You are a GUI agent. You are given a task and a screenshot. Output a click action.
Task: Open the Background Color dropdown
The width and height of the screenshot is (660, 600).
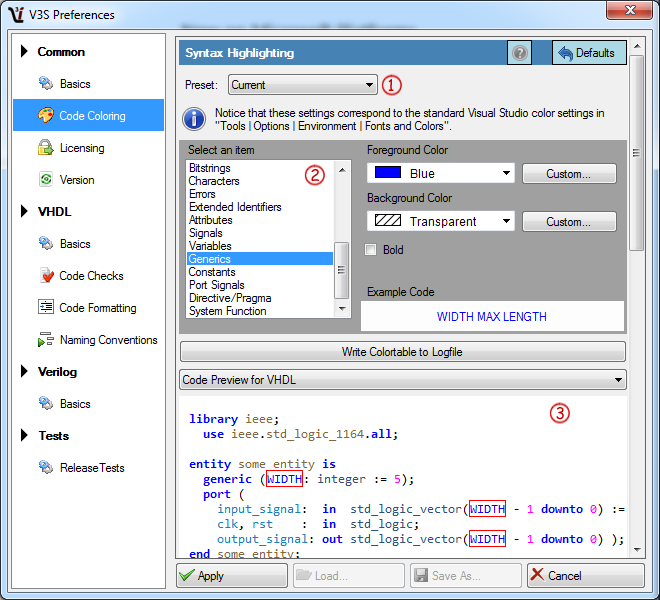441,221
